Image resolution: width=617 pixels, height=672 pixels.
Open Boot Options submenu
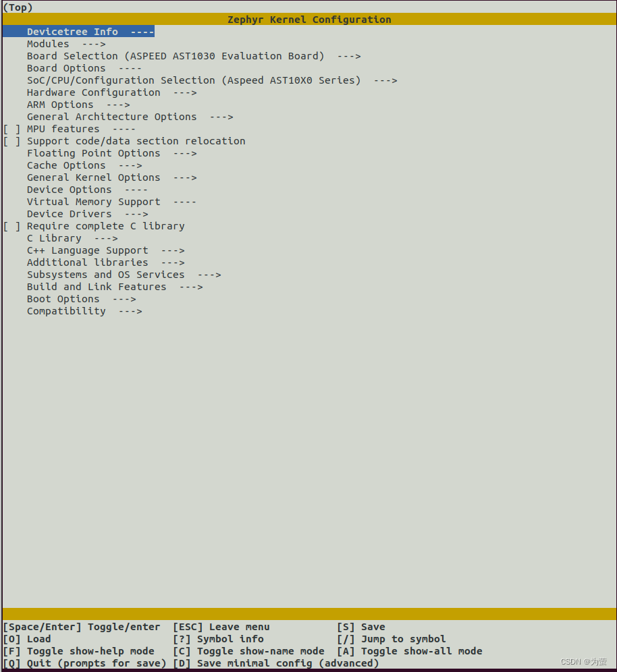(x=81, y=299)
